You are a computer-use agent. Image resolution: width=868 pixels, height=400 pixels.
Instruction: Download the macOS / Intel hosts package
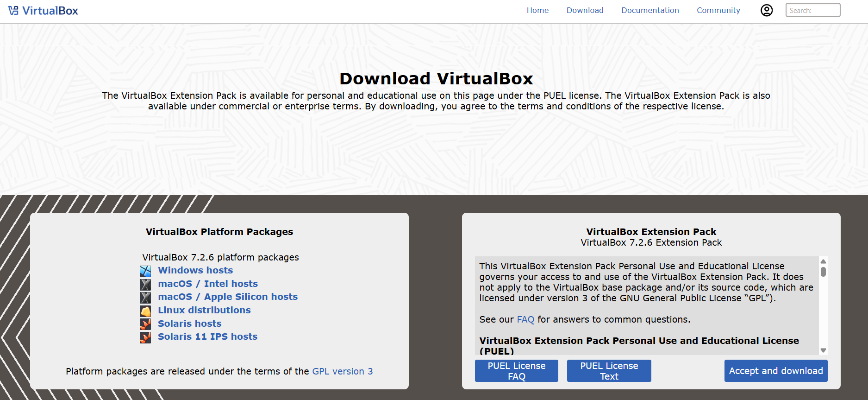tap(208, 284)
